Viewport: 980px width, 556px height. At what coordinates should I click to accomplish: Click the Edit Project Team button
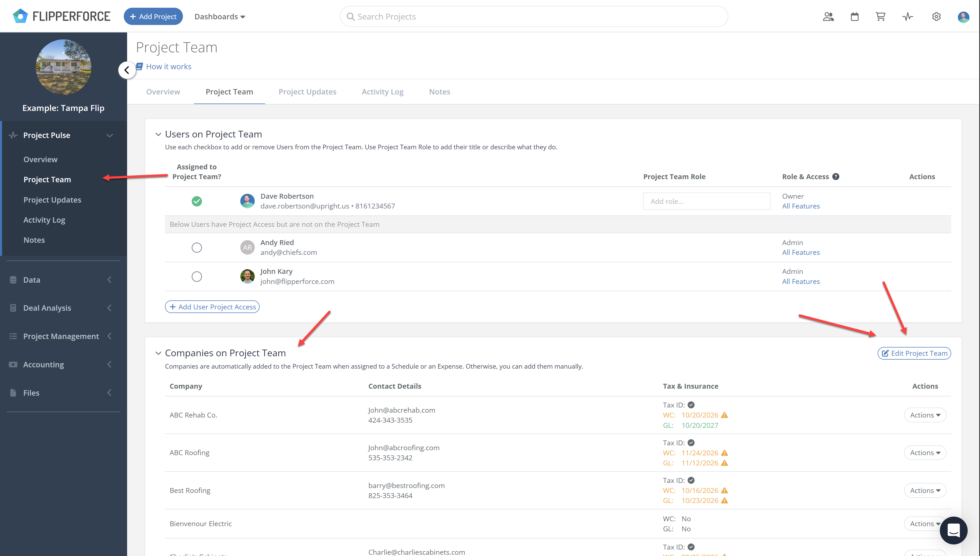click(x=914, y=353)
